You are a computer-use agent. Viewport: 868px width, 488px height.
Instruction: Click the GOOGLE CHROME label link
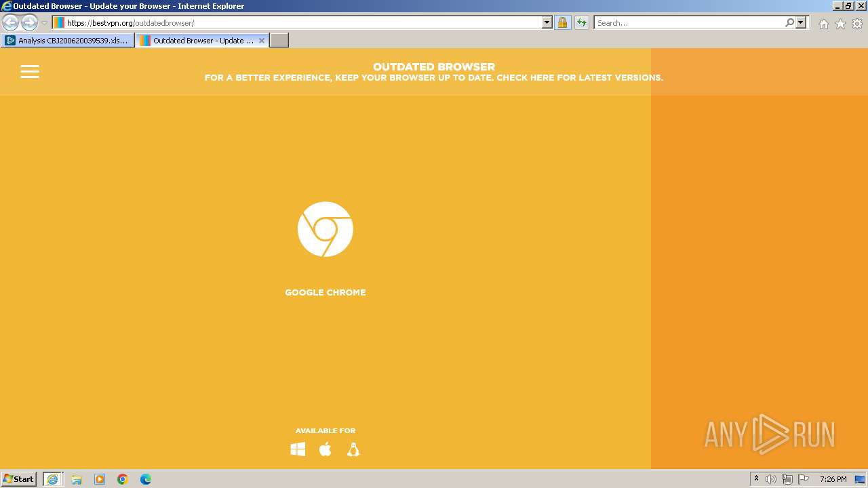[x=325, y=293]
